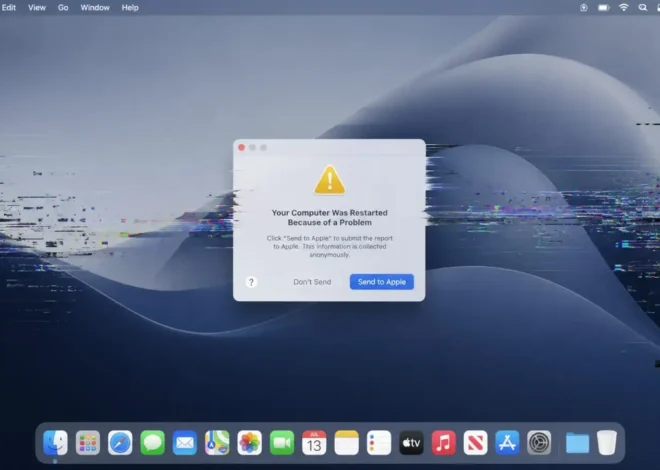The width and height of the screenshot is (660, 470).
Task: Check the battery status icon
Action: (x=604, y=8)
